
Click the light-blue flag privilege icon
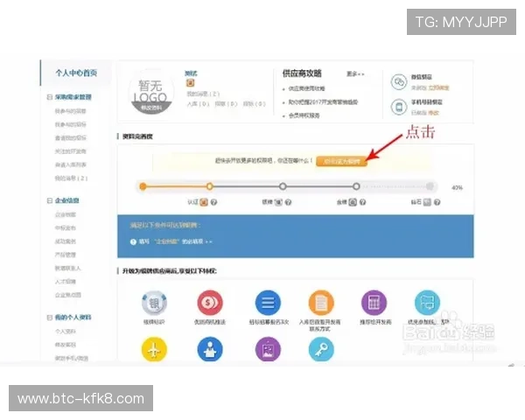click(427, 303)
